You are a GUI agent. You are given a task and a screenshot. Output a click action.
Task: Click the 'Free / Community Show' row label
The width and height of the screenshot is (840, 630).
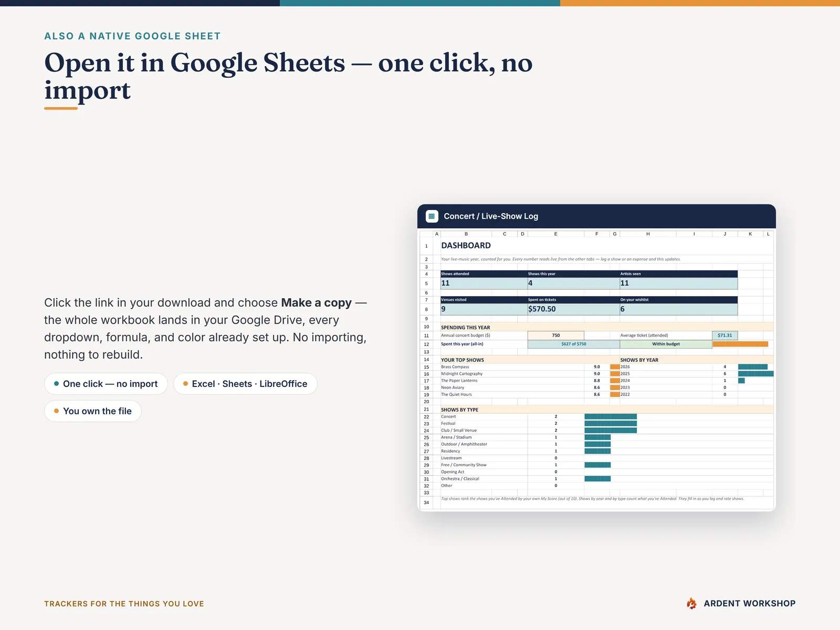[x=464, y=465]
